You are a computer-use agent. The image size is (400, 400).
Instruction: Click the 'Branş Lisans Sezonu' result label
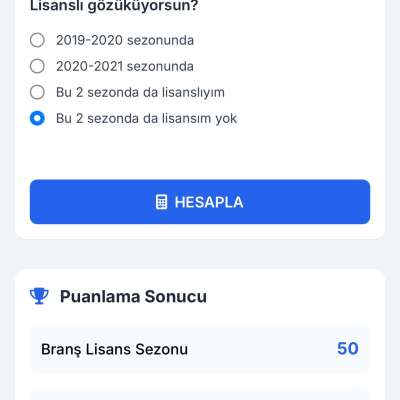click(x=114, y=349)
